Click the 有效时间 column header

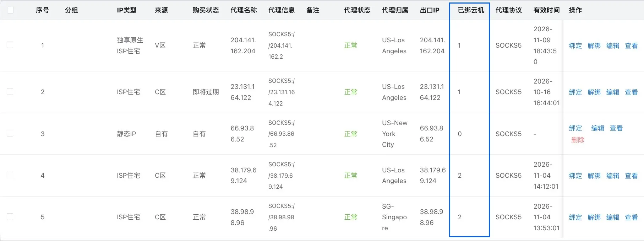click(547, 10)
